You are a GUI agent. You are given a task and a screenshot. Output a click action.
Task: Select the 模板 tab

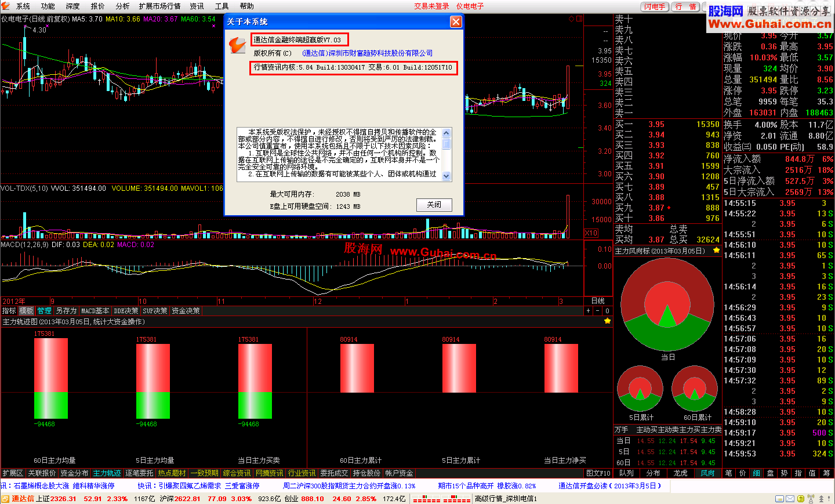27,311
